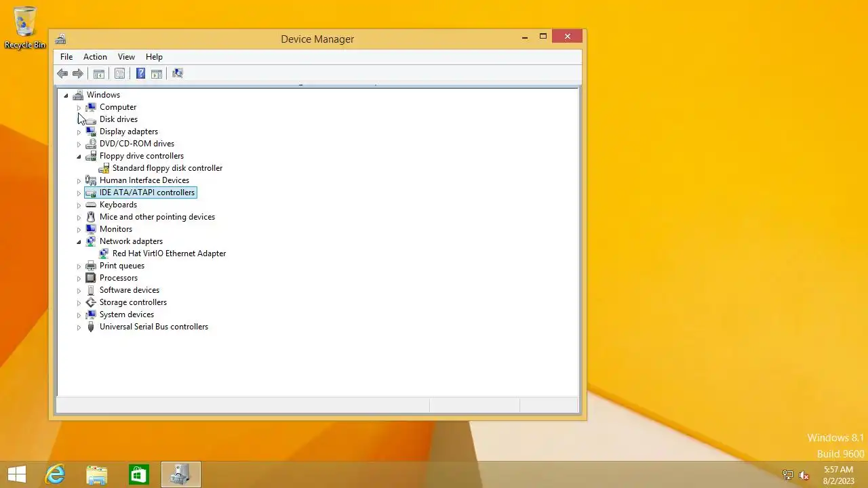Viewport: 868px width, 488px height.
Task: Click the Software devices category icon
Action: (91, 290)
